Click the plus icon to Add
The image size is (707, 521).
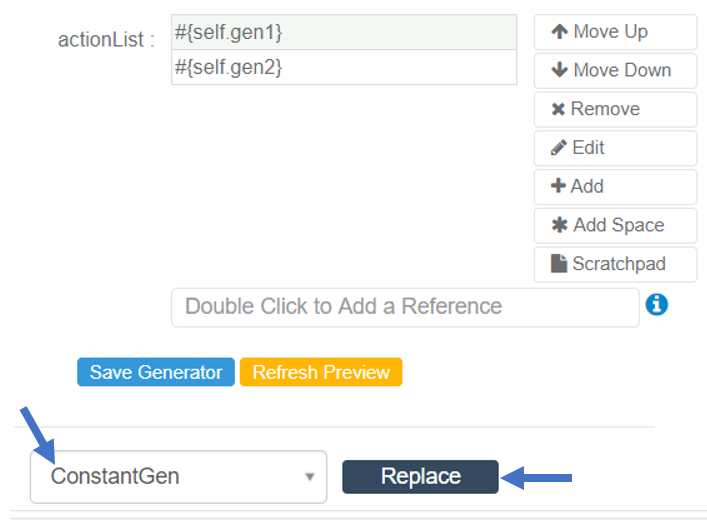point(559,187)
